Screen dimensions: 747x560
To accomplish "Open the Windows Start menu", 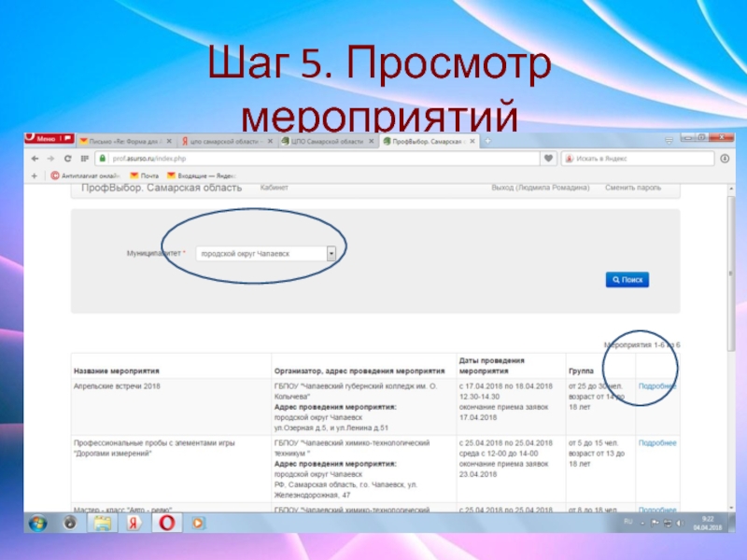I will click(38, 524).
